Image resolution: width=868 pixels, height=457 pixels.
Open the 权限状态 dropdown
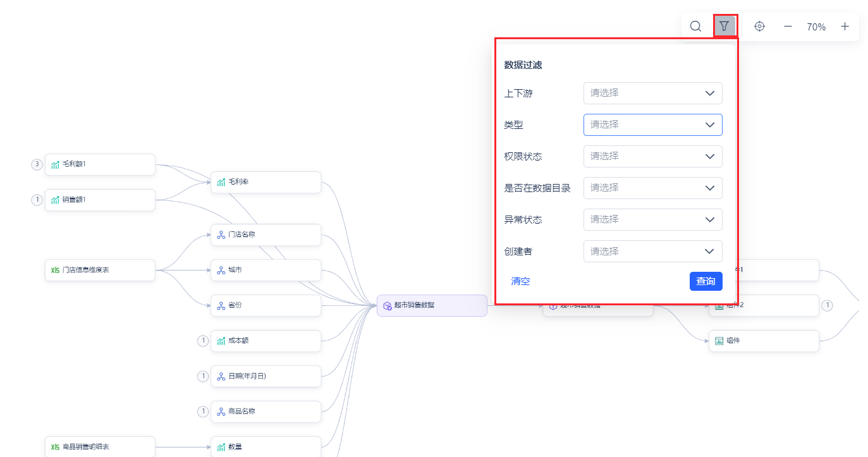point(652,156)
